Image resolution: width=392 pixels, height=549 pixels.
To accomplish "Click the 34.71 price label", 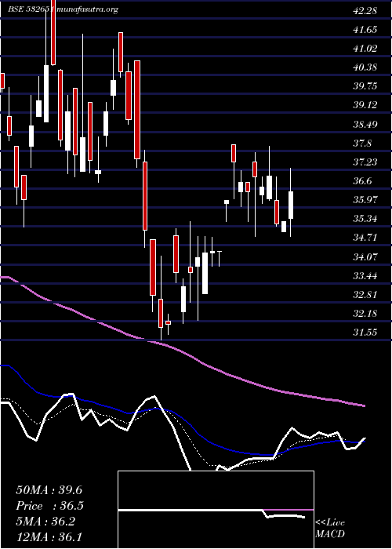I will [365, 238].
